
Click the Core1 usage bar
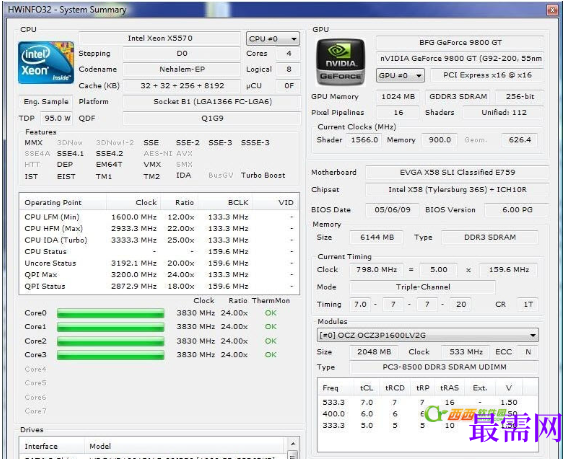point(110,327)
